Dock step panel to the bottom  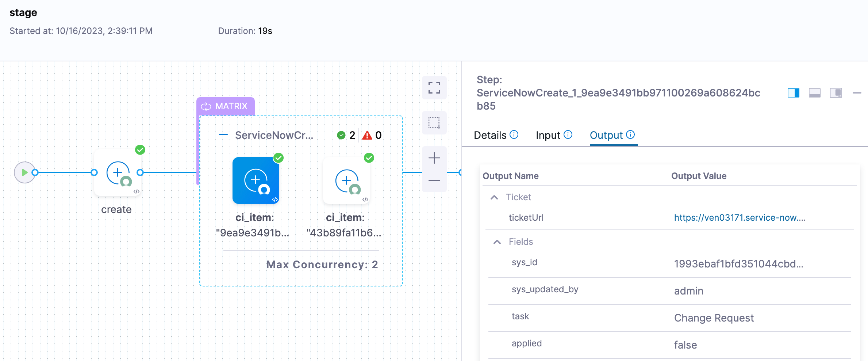pyautogui.click(x=814, y=93)
